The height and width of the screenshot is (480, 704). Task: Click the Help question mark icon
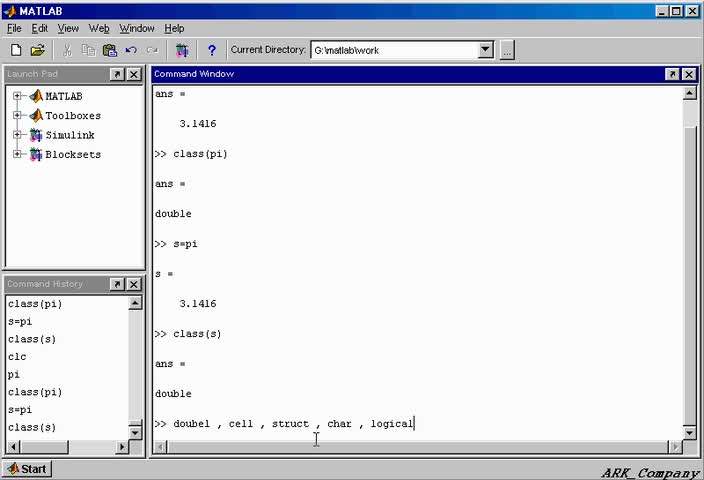(212, 50)
